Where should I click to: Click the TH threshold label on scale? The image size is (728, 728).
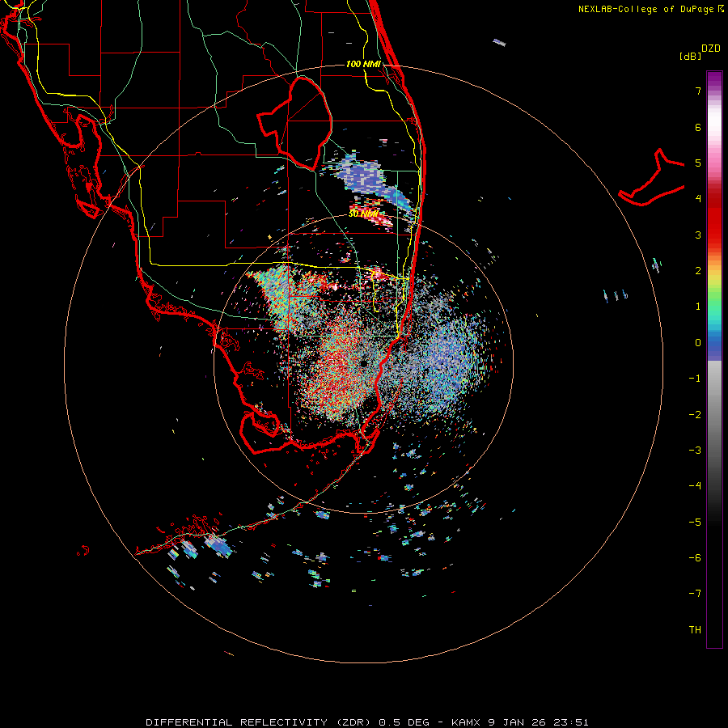coord(695,630)
